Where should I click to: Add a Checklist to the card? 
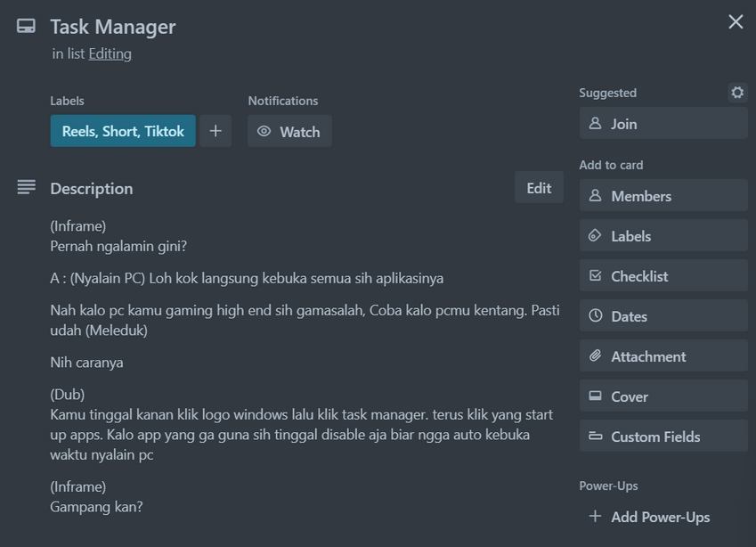pyautogui.click(x=663, y=276)
